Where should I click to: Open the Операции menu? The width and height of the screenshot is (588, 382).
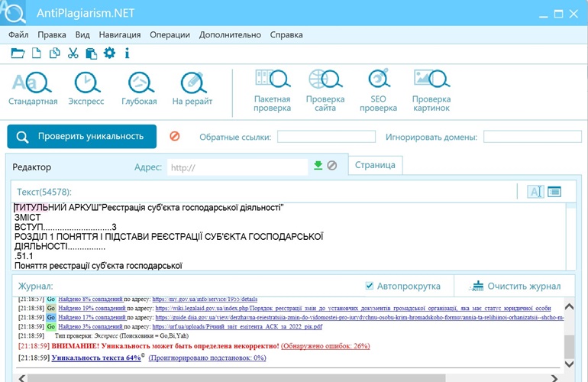coord(170,35)
